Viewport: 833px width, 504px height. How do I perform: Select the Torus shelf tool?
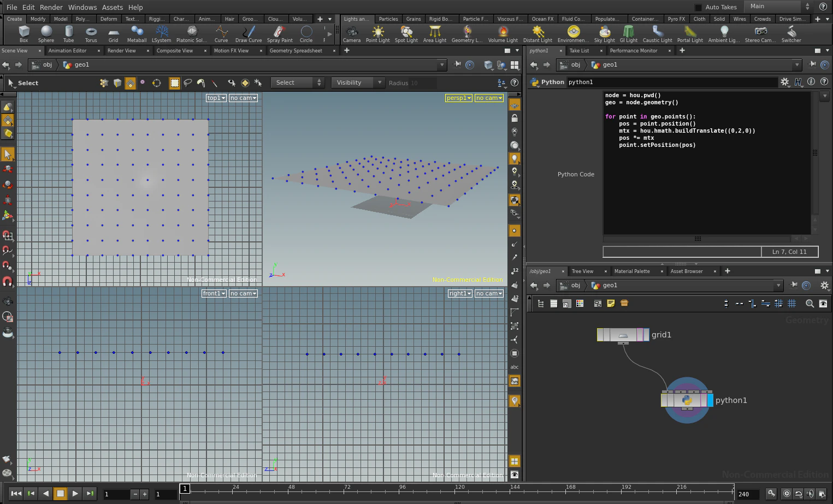click(91, 34)
